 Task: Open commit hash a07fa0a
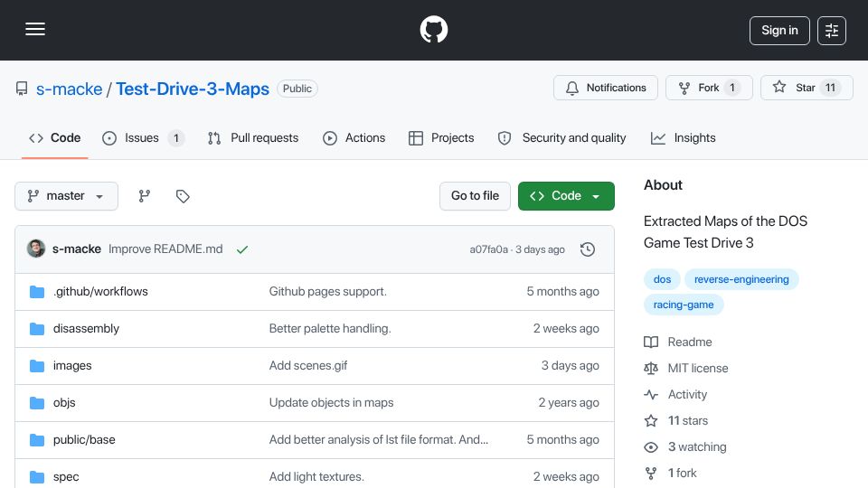(489, 249)
